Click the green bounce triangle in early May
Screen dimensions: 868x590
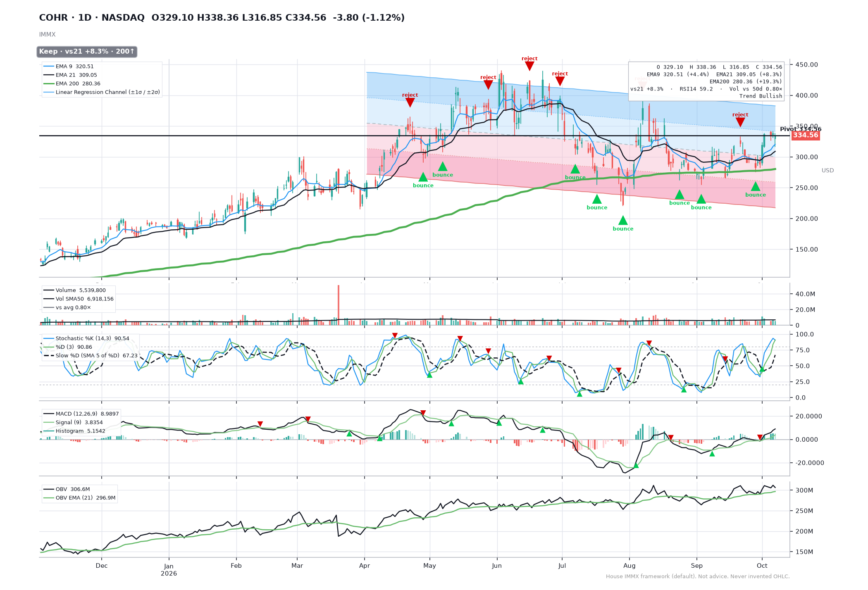(x=443, y=167)
